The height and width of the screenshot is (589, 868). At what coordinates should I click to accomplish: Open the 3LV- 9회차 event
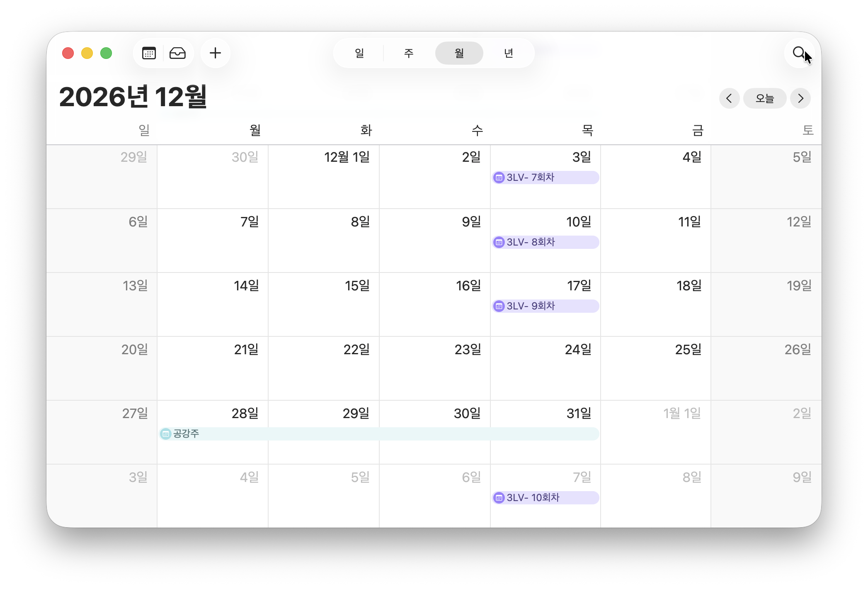point(545,306)
